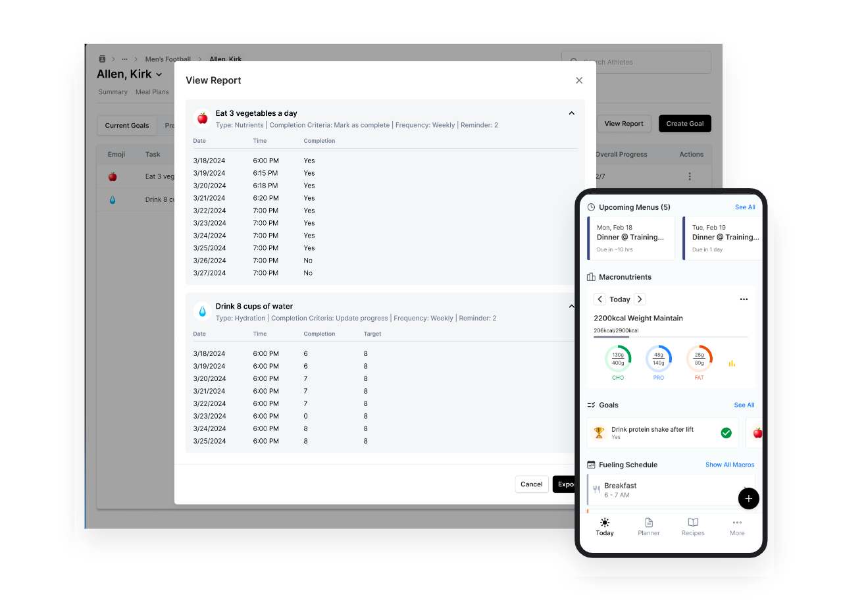Close the View Report dialog with X
This screenshot has width=841, height=616.
(x=579, y=80)
